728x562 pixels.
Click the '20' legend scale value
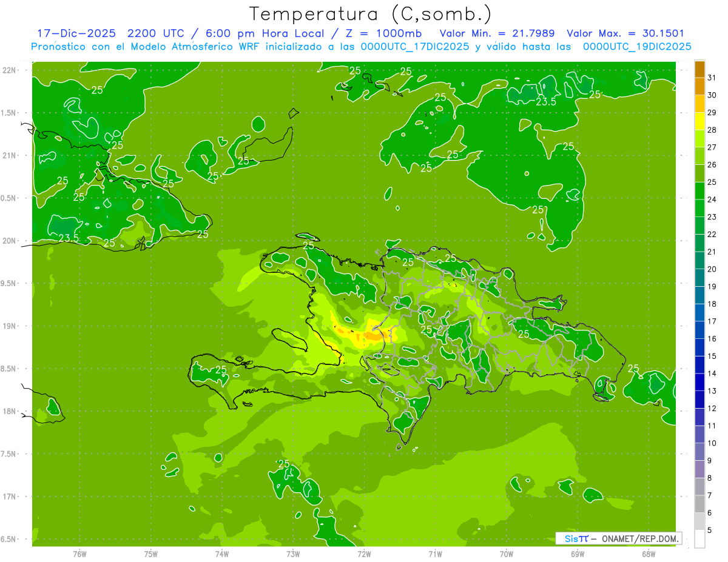click(712, 269)
